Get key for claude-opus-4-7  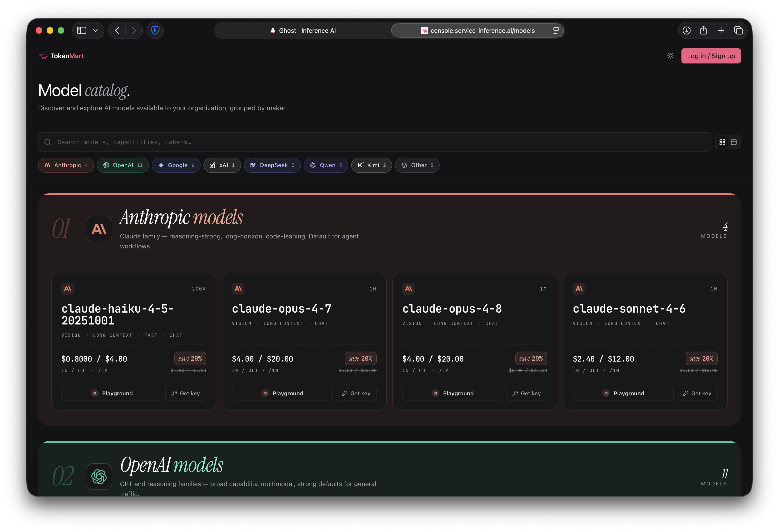356,393
